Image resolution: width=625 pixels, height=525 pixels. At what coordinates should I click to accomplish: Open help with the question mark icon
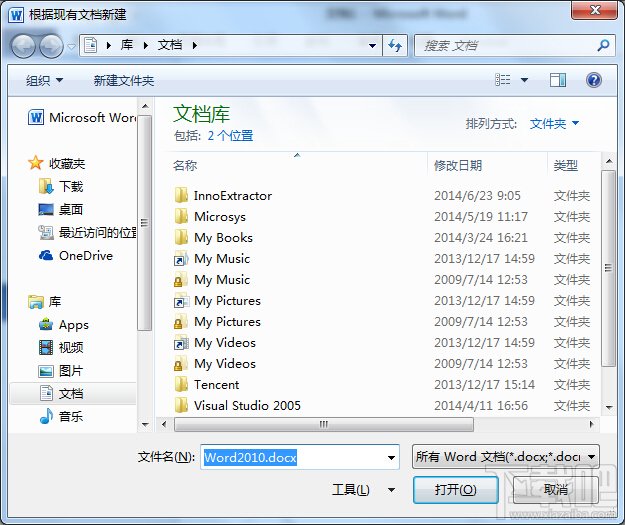click(594, 80)
